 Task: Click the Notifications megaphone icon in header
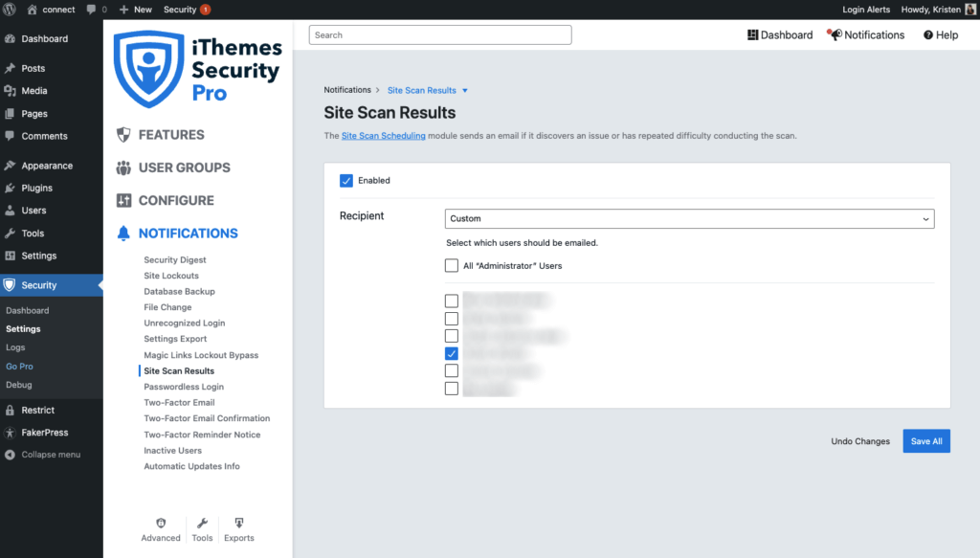click(835, 34)
